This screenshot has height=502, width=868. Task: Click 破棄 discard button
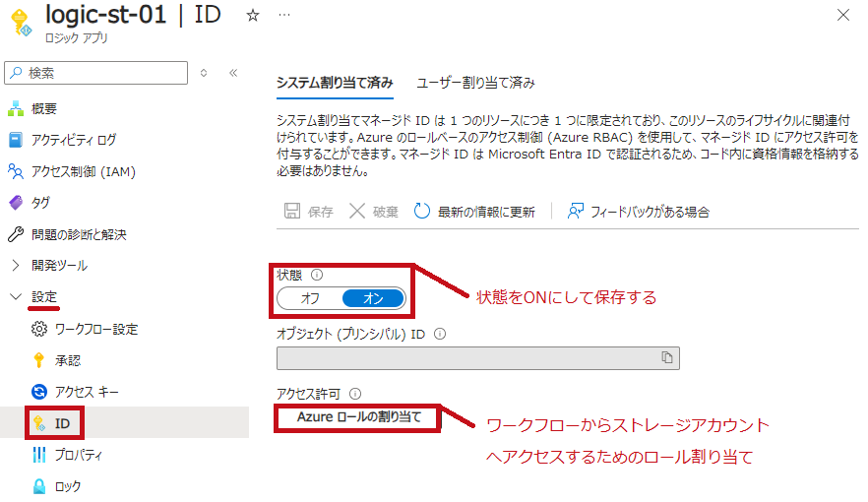tap(373, 212)
